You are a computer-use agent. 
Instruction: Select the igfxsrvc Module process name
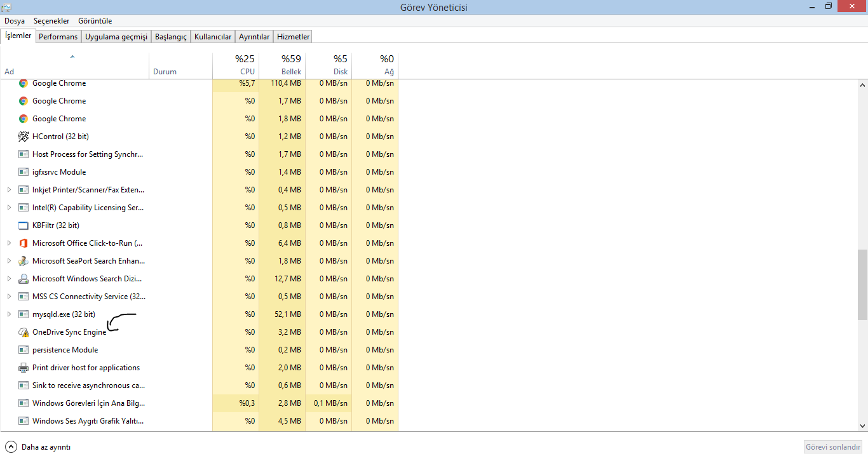click(59, 172)
